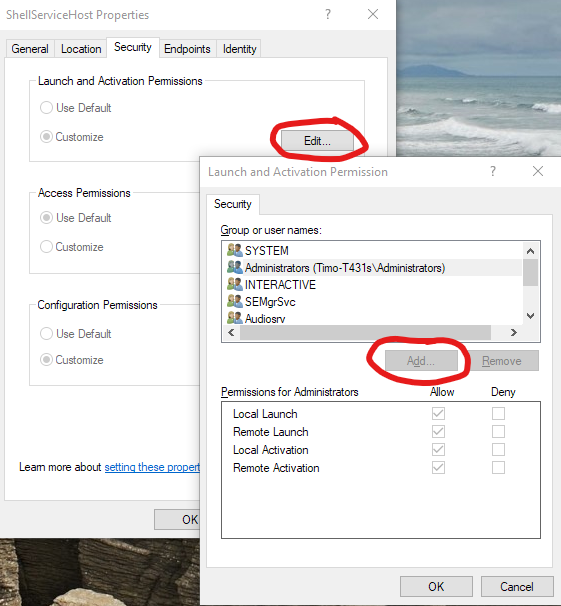Toggle Allow checkbox for Local Activation
This screenshot has height=606, width=561.
coord(438,449)
